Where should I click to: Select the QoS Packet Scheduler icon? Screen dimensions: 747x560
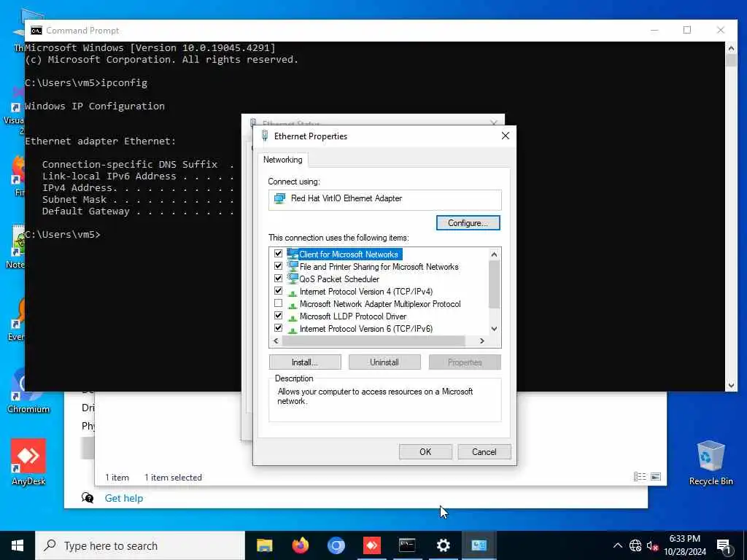coord(293,279)
